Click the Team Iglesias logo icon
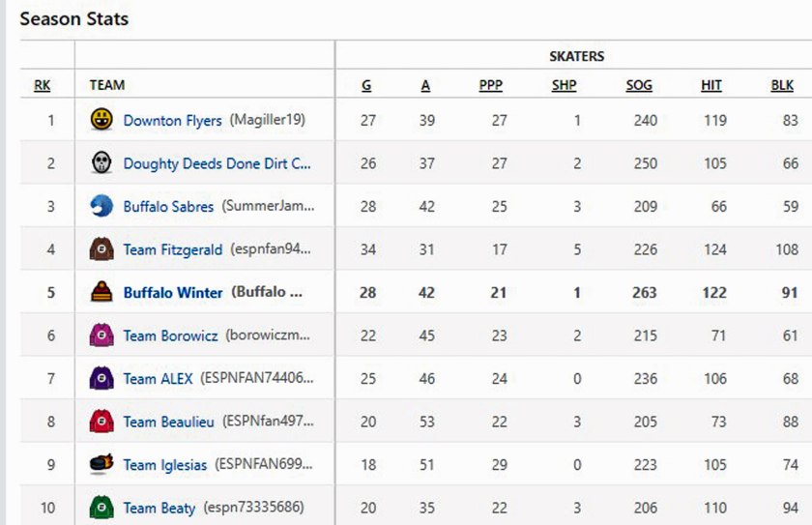 click(101, 464)
